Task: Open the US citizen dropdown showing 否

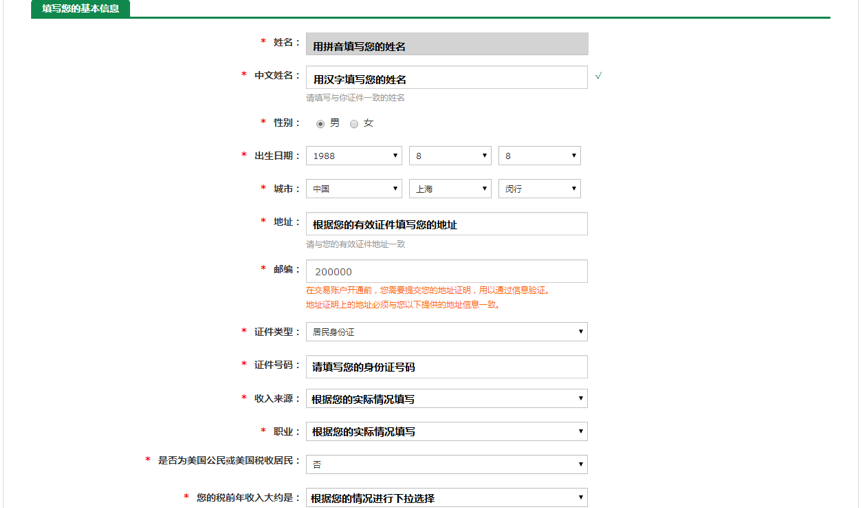Action: click(x=447, y=464)
